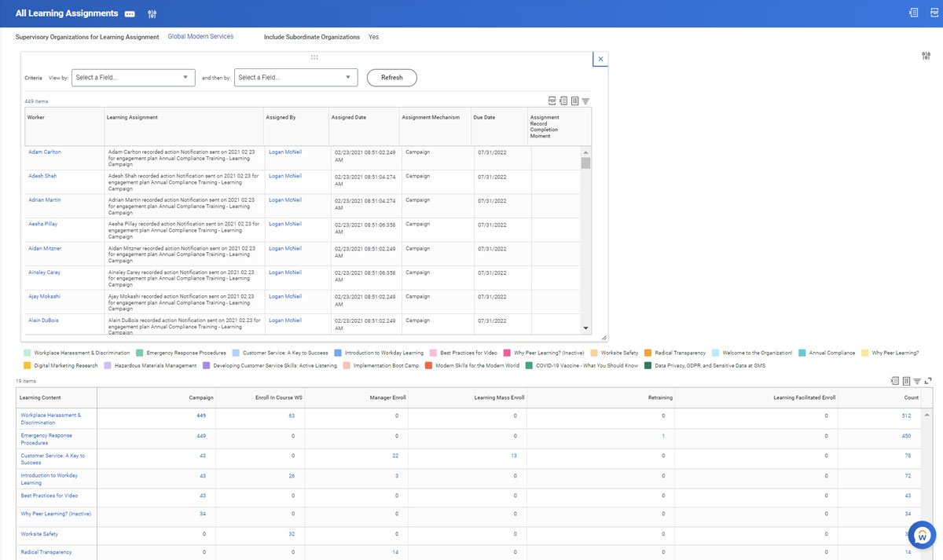Drill into Enroll In Course WS value 63
The width and height of the screenshot is (943, 560).
point(292,415)
